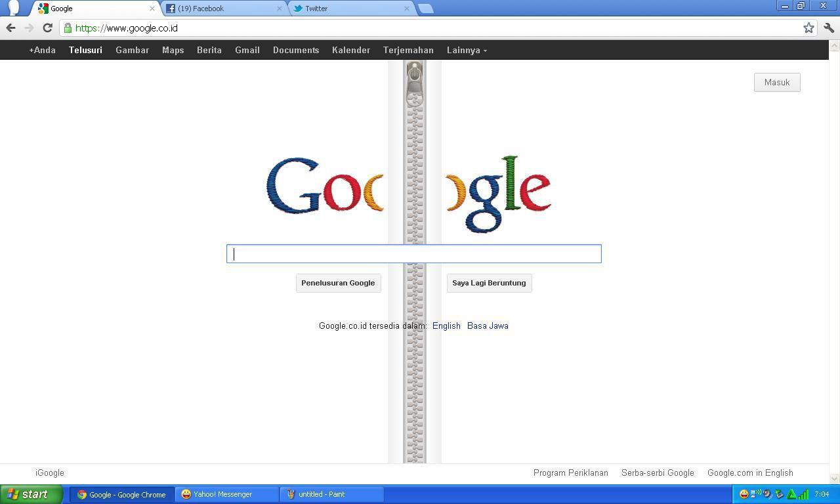Open +Anda in the Google bar
Viewport: 840px width, 504px height.
pos(42,50)
